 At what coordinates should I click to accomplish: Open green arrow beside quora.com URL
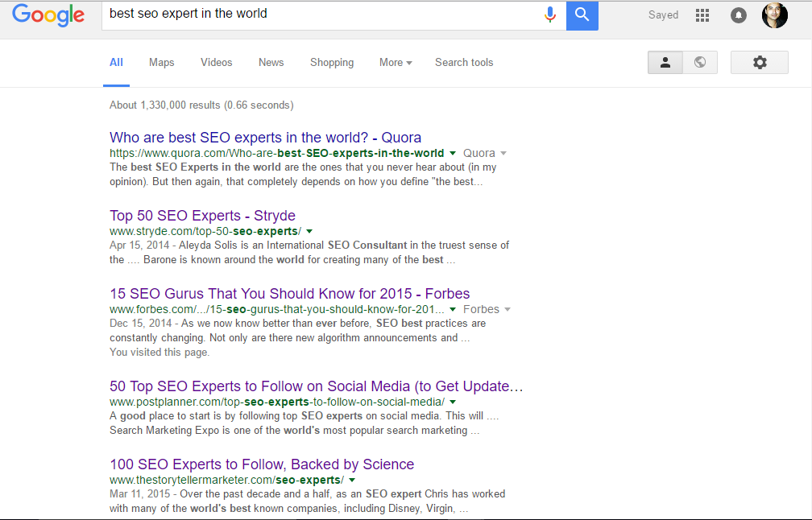coord(453,153)
